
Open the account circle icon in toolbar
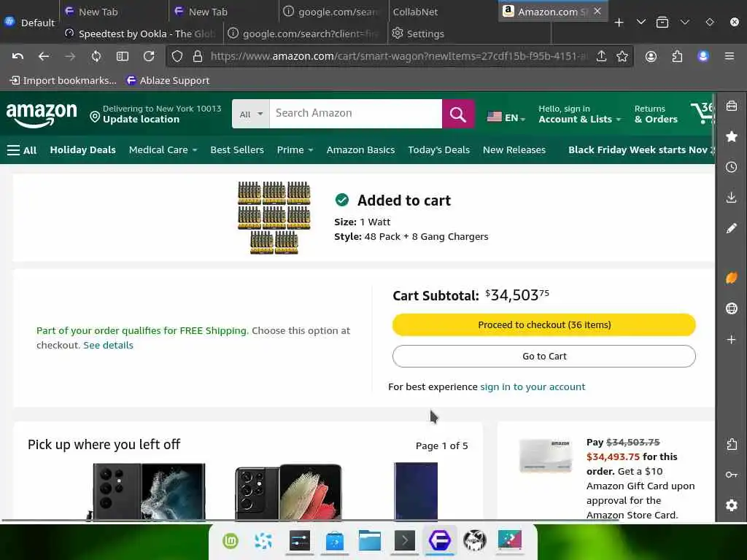point(651,56)
